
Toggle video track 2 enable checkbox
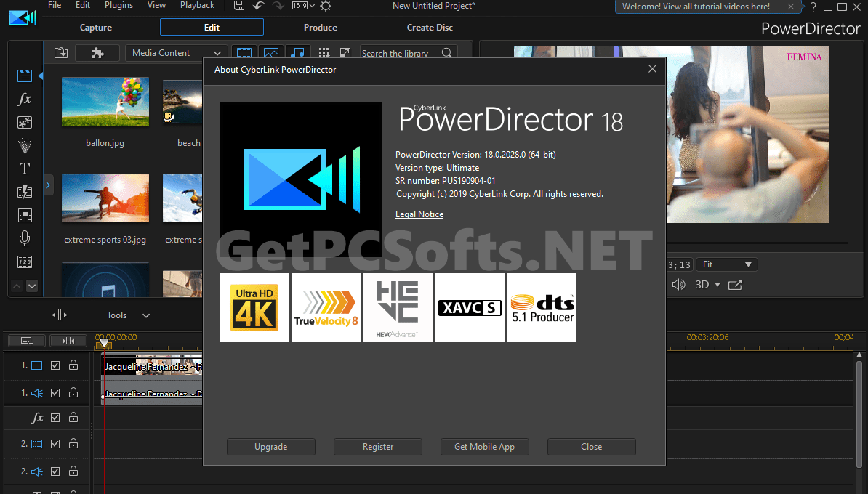(x=55, y=444)
